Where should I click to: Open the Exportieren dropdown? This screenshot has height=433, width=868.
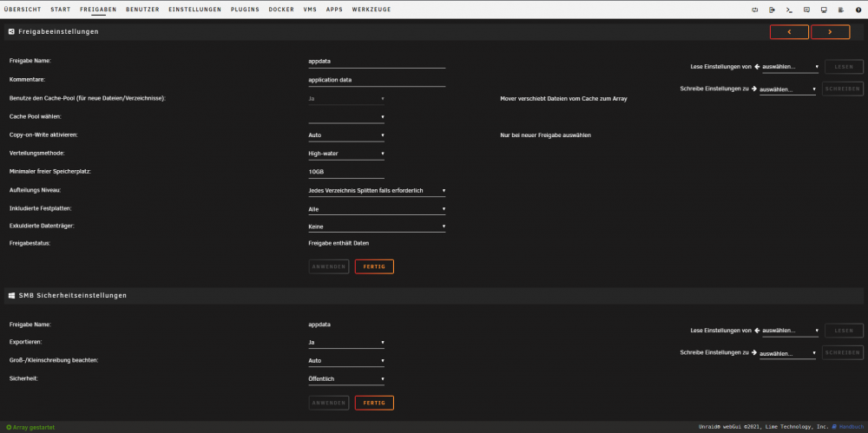click(x=346, y=342)
